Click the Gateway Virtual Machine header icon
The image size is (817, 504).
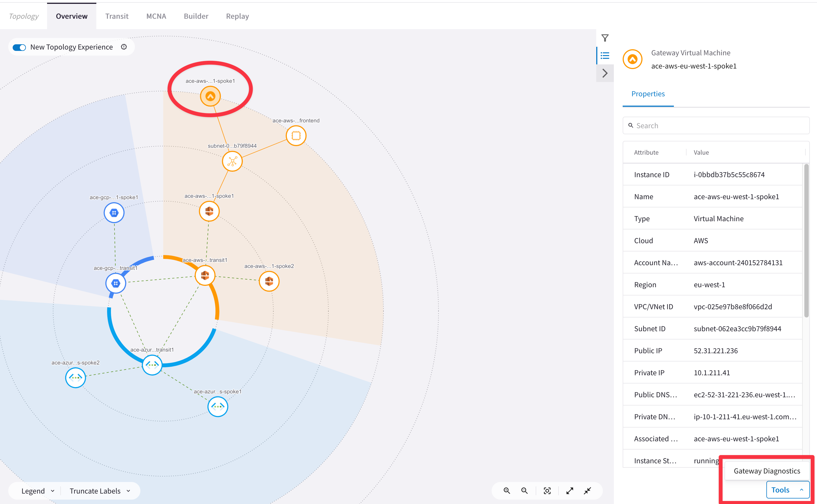tap(633, 59)
